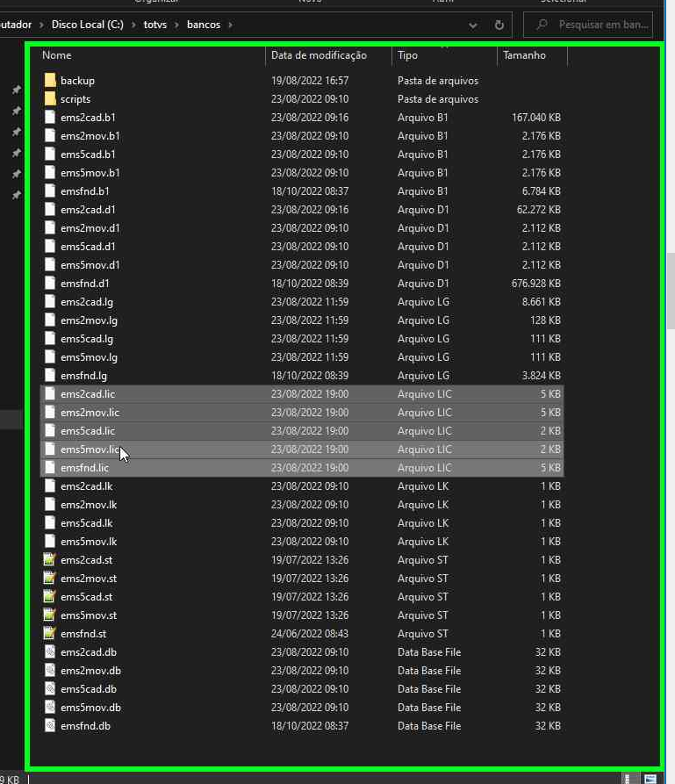Expand chevron after totvs breadcrumb
675x784 pixels.
[x=176, y=25]
